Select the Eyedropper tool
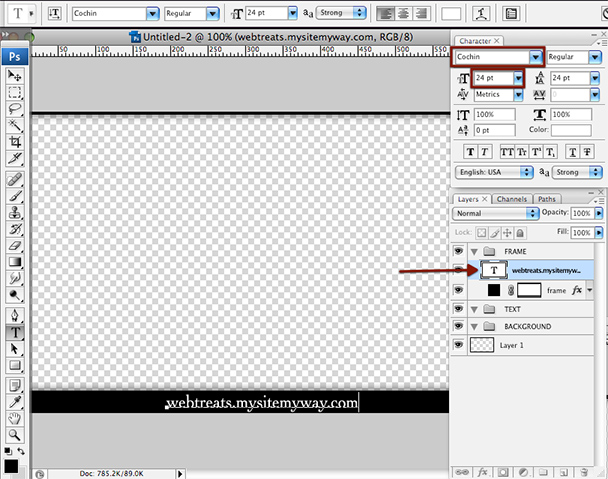The width and height of the screenshot is (608, 479). 15,402
